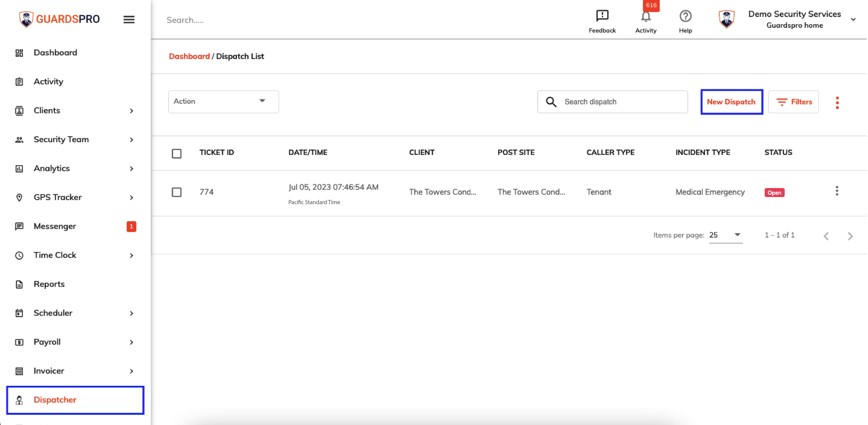Open the GPS Tracker section
The image size is (868, 425).
coord(57,197)
